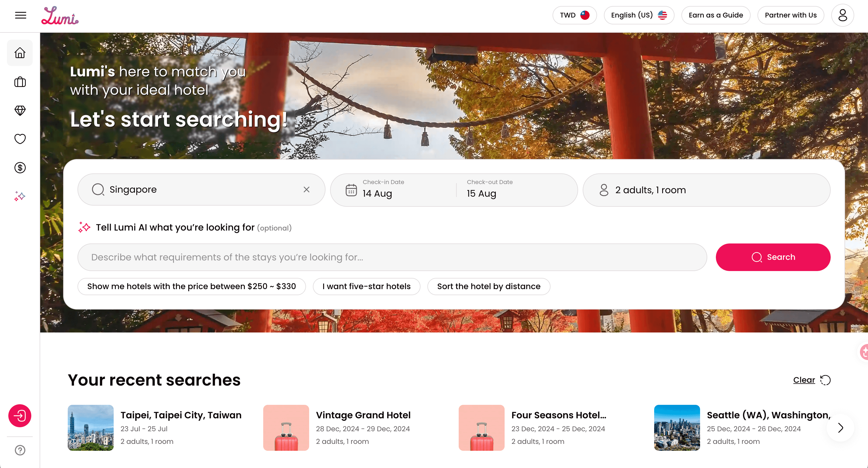Image resolution: width=868 pixels, height=468 pixels.
Task: Open the Taipei City thumbnail image
Action: click(x=91, y=428)
